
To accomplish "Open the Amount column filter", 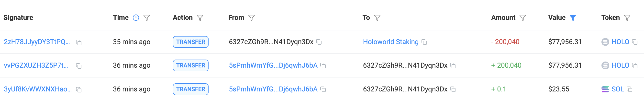I will (523, 18).
